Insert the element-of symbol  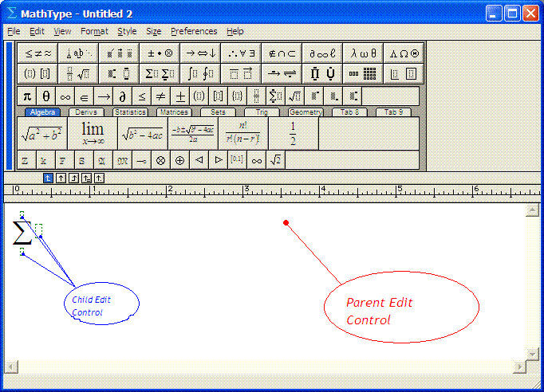pyautogui.click(x=84, y=96)
